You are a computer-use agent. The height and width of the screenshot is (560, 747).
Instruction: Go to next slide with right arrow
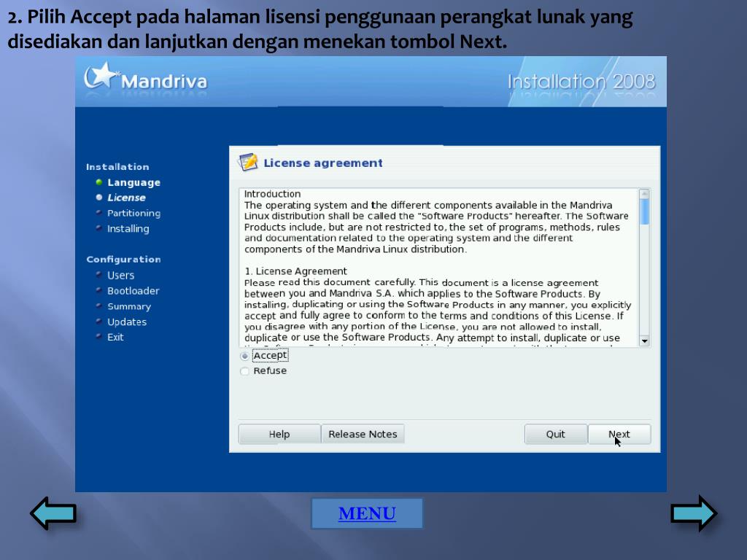pos(694,513)
